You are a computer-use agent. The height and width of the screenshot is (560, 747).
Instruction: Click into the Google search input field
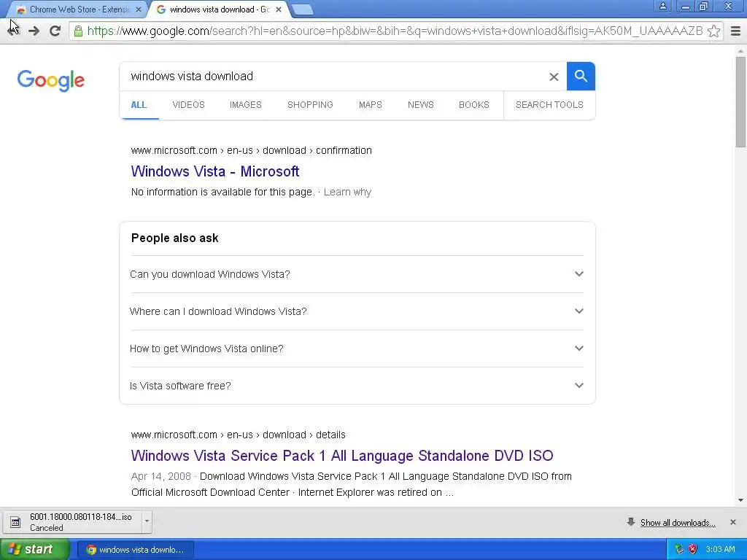coord(333,76)
